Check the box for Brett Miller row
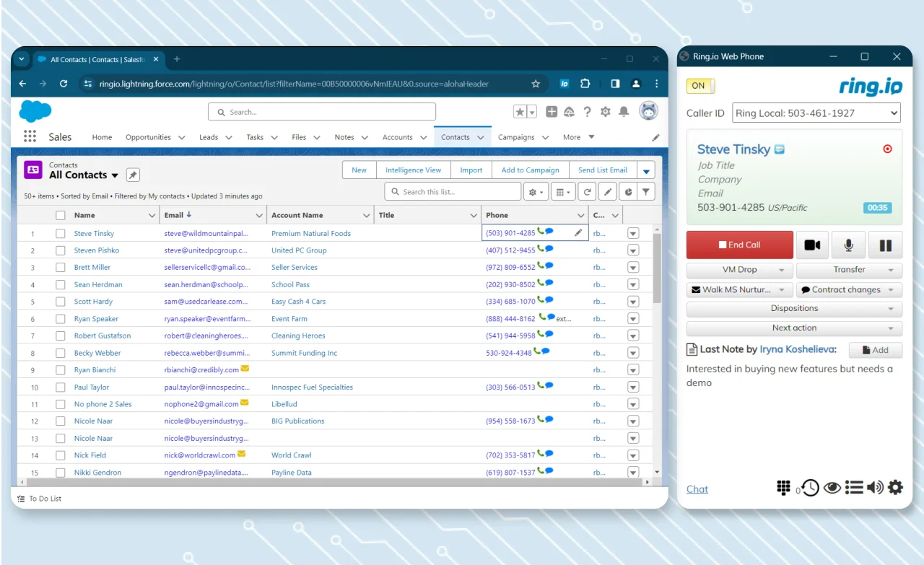 pos(61,268)
